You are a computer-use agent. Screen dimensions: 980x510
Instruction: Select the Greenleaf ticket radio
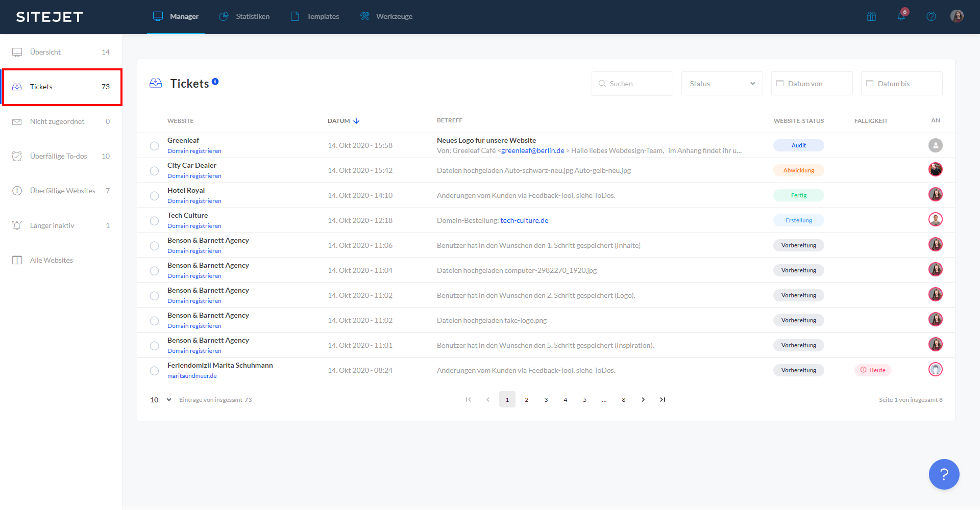pyautogui.click(x=154, y=146)
